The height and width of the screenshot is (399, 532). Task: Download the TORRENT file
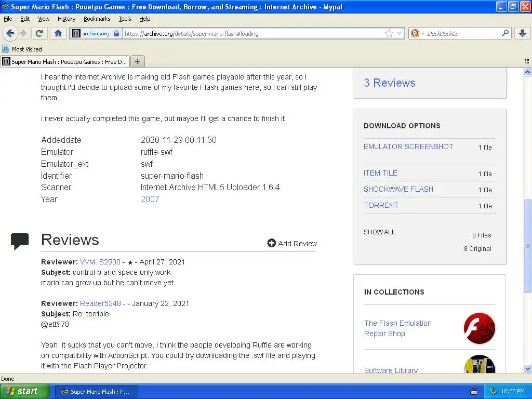click(381, 205)
